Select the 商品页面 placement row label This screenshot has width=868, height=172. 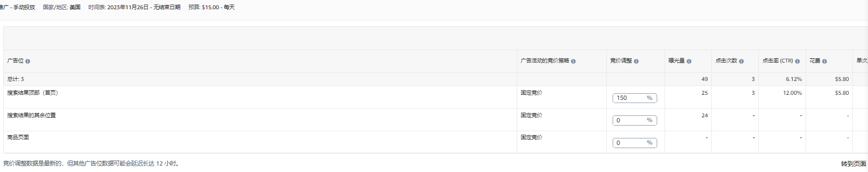pyautogui.click(x=18, y=138)
